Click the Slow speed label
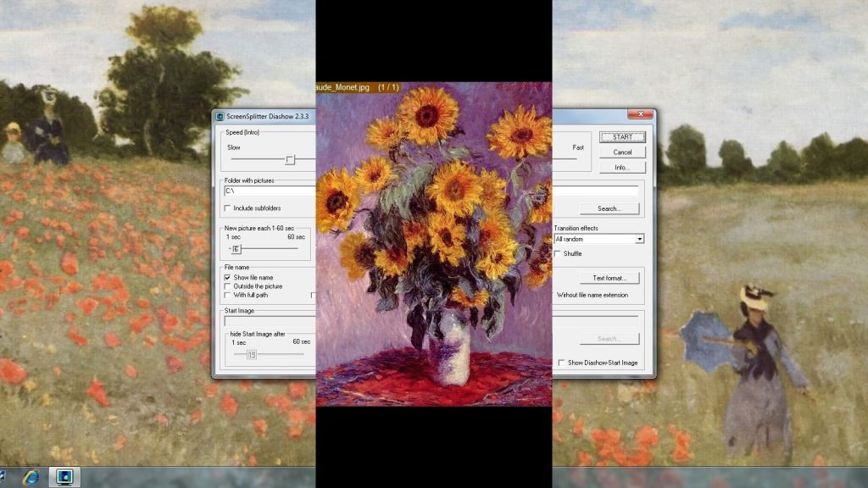 point(234,147)
